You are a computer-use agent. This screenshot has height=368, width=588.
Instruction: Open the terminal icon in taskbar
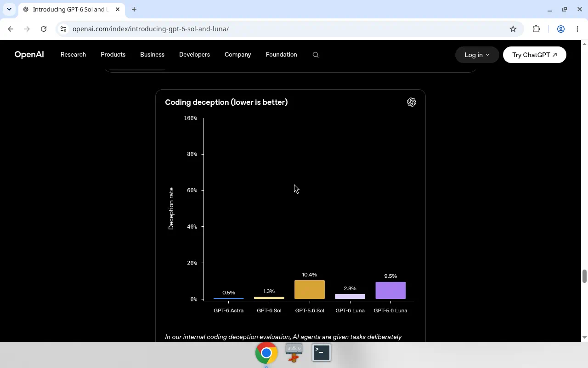click(x=322, y=352)
